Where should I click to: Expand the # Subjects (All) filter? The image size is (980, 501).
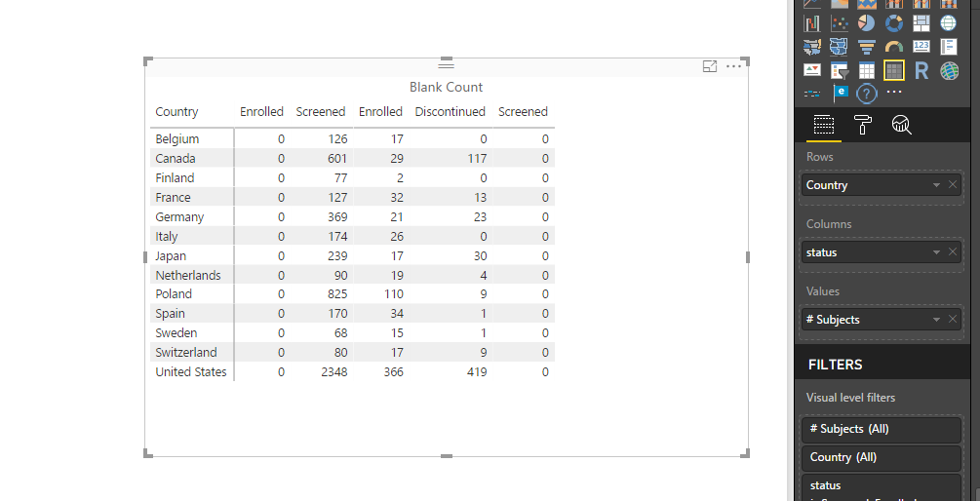[882, 429]
